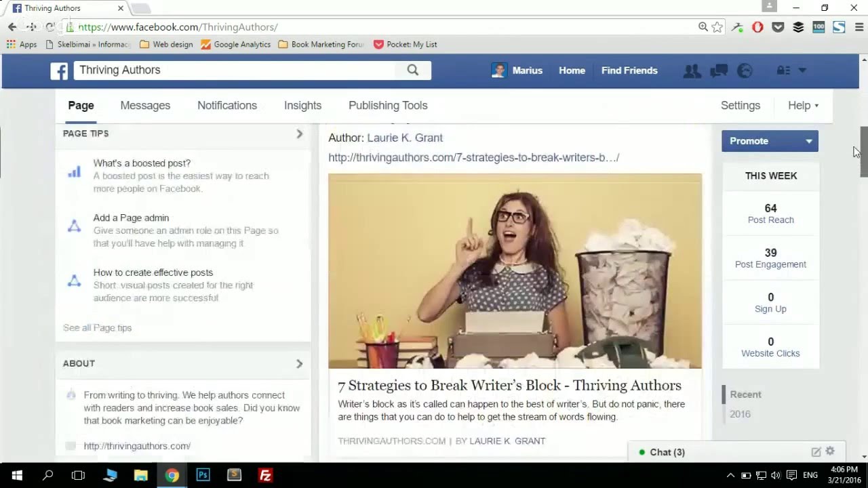
Task: Switch to the Messages tab
Action: coord(145,106)
